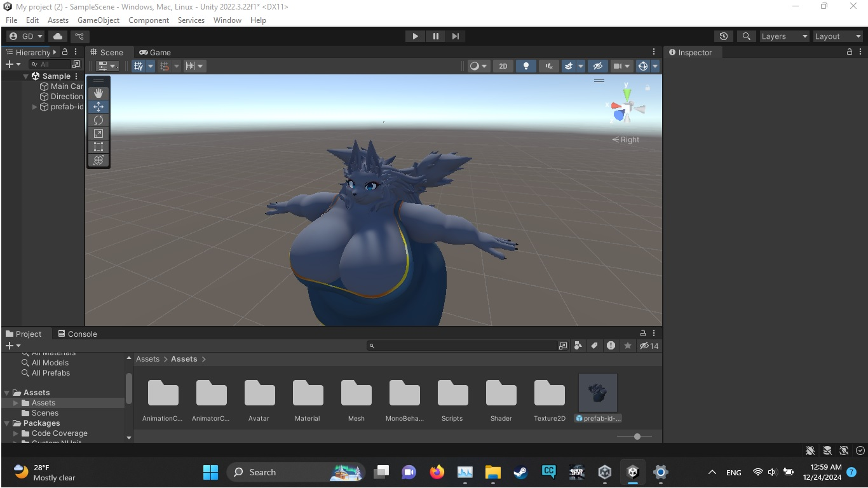Toggle scene lighting bulb

[x=526, y=66]
